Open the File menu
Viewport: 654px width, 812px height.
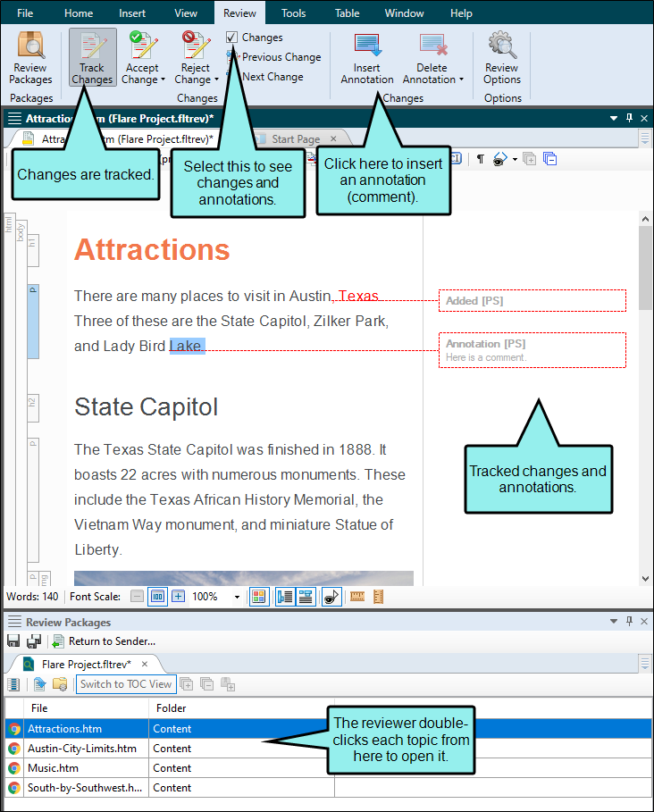point(25,13)
